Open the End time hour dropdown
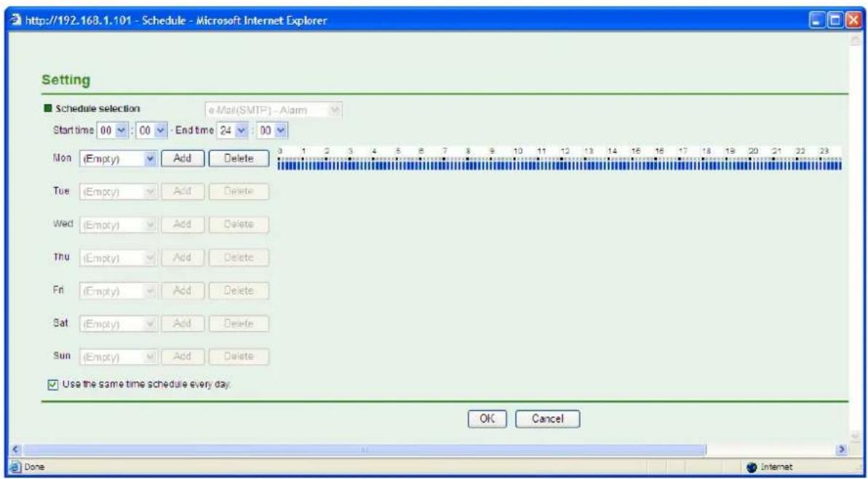The width and height of the screenshot is (868, 479). [x=234, y=131]
